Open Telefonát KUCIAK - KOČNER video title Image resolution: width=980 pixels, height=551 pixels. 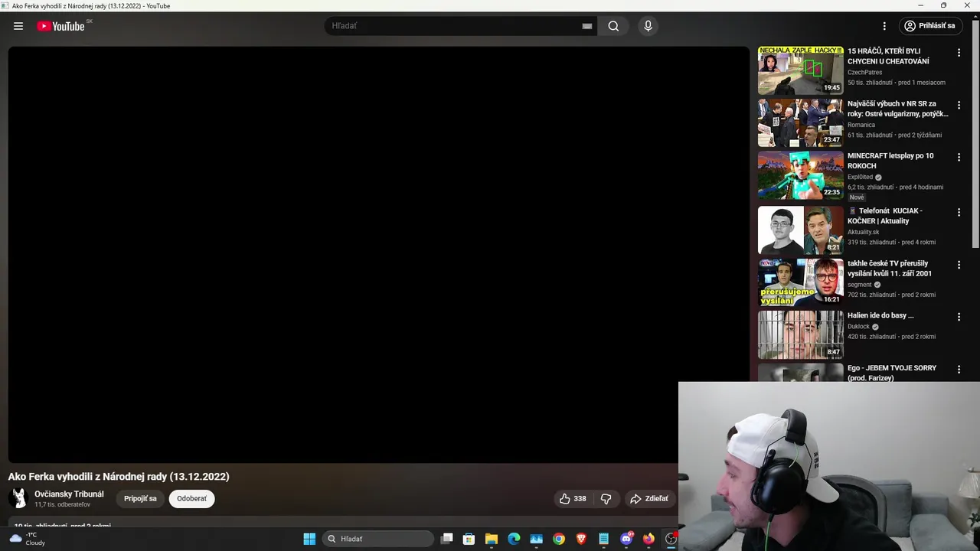(x=886, y=216)
